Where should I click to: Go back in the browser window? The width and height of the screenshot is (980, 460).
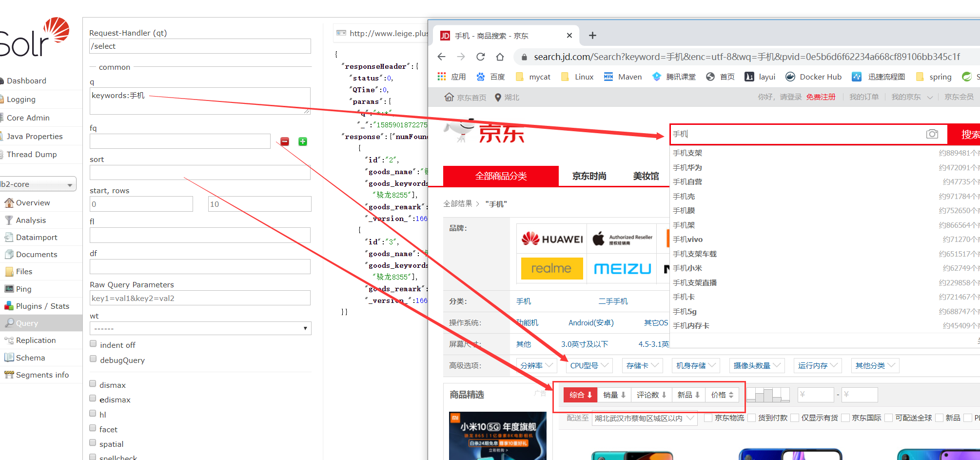[442, 57]
